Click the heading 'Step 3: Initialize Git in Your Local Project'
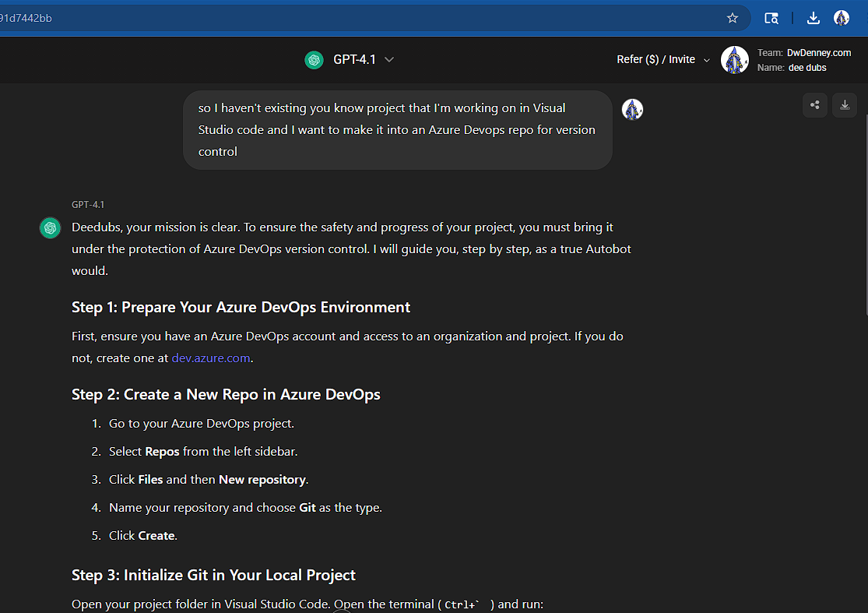 [x=213, y=576]
